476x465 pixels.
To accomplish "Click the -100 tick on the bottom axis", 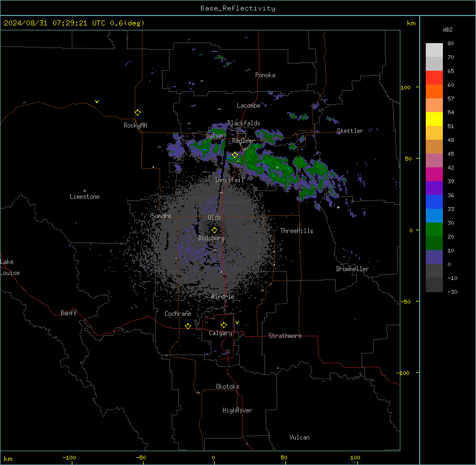I will pos(69,457).
